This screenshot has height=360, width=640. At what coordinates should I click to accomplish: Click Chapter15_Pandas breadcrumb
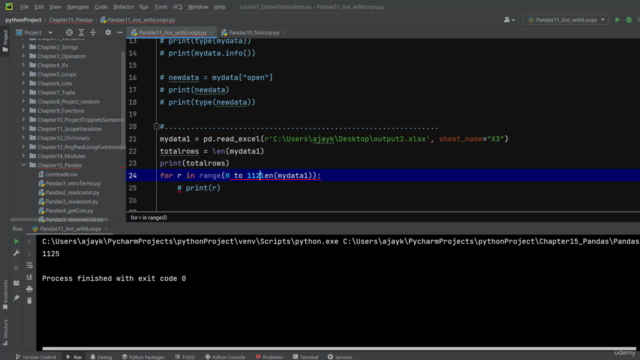tap(71, 20)
